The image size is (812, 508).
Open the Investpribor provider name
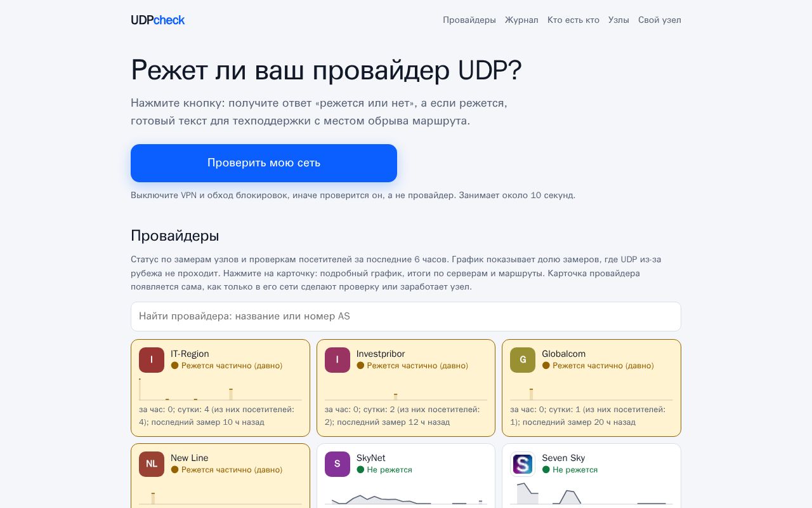[381, 354]
